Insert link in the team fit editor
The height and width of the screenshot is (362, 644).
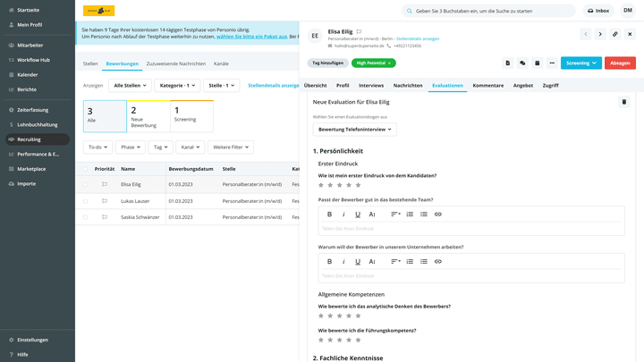[437, 215]
